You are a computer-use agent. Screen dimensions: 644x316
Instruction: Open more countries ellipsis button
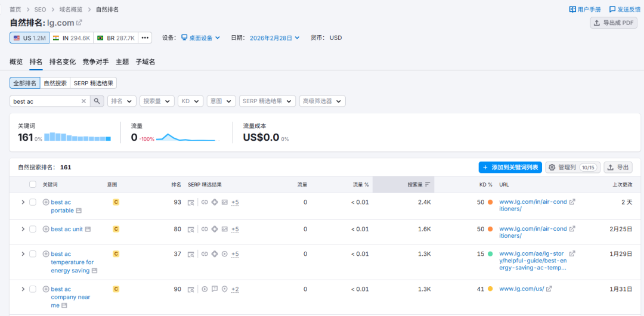click(x=144, y=38)
